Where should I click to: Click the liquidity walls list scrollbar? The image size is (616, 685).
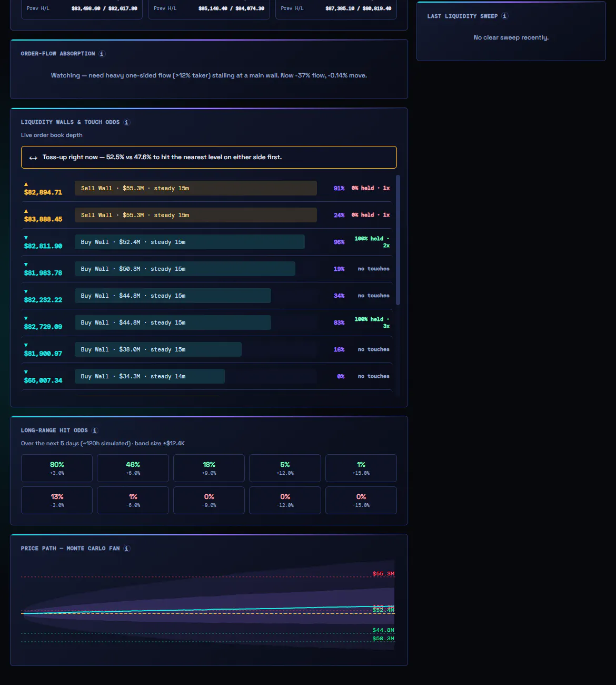[x=398, y=240]
